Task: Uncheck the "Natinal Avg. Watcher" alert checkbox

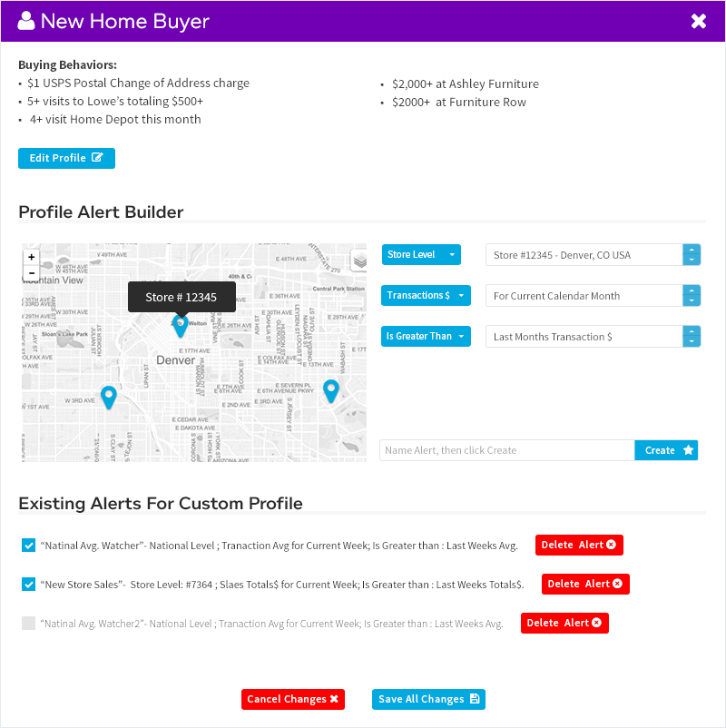Action: point(29,546)
